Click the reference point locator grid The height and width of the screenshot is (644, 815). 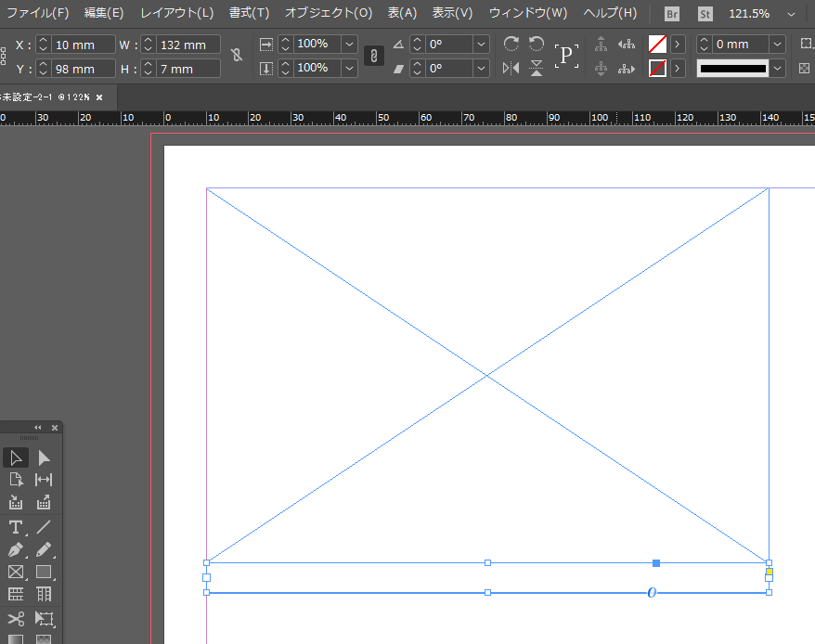3,56
